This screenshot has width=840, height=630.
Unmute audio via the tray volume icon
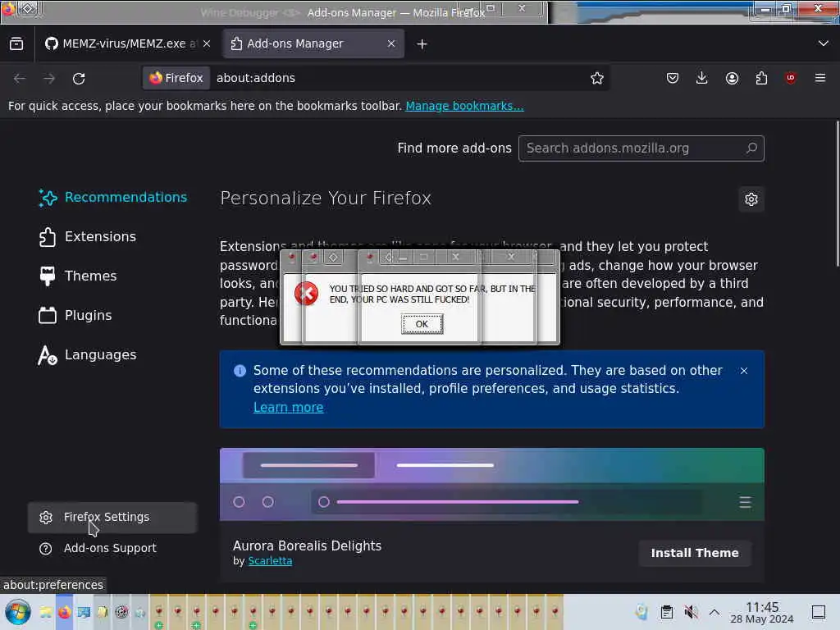pyautogui.click(x=691, y=612)
